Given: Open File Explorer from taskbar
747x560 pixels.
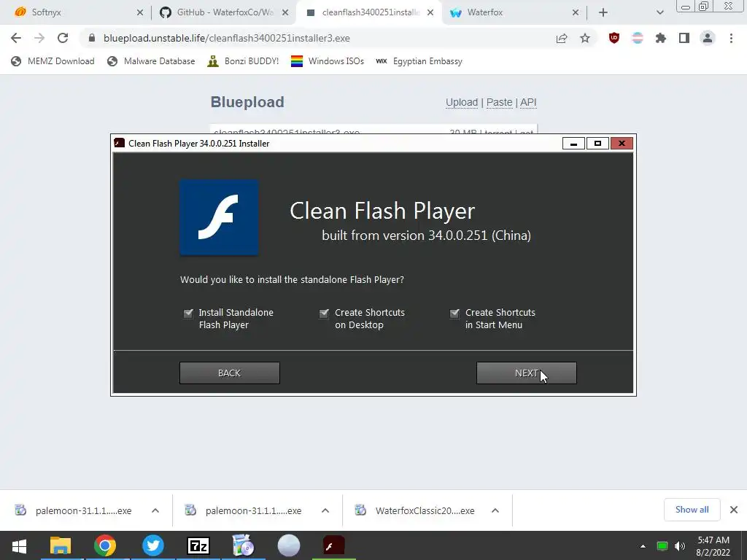Looking at the screenshot, I should point(61,545).
